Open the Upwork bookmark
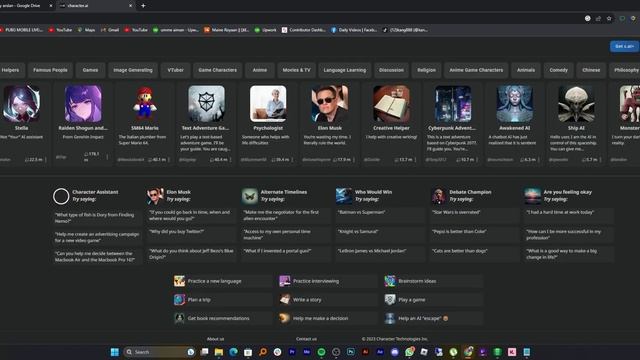Viewport: 640px width, 360px height. 266,30
